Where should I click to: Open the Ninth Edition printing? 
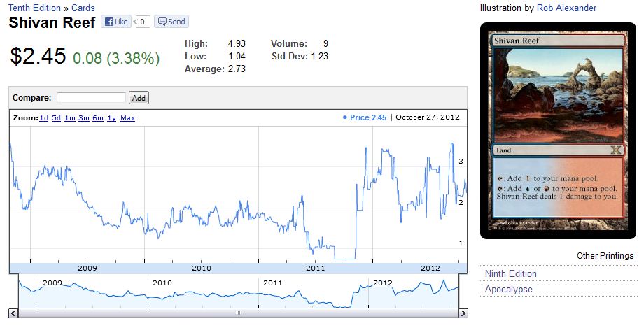(511, 273)
